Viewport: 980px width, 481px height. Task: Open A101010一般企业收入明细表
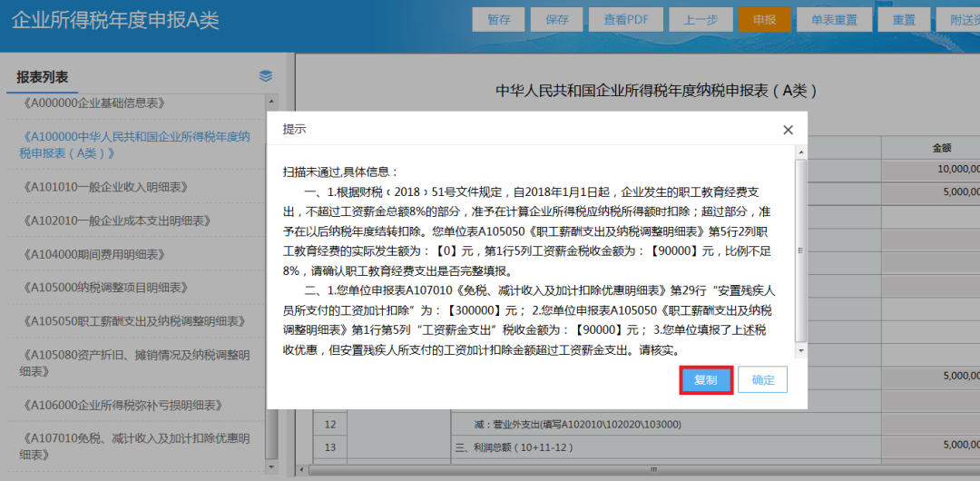click(x=104, y=186)
